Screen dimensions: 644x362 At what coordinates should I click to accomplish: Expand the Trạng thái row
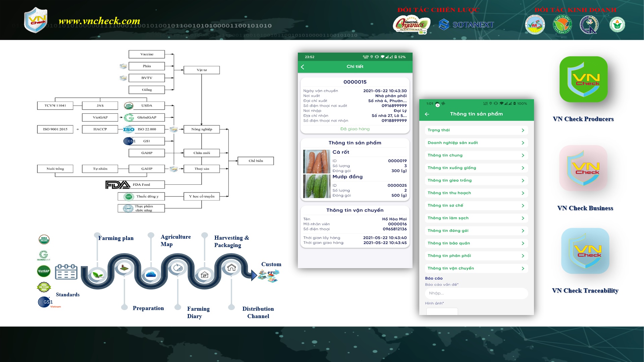click(x=476, y=130)
